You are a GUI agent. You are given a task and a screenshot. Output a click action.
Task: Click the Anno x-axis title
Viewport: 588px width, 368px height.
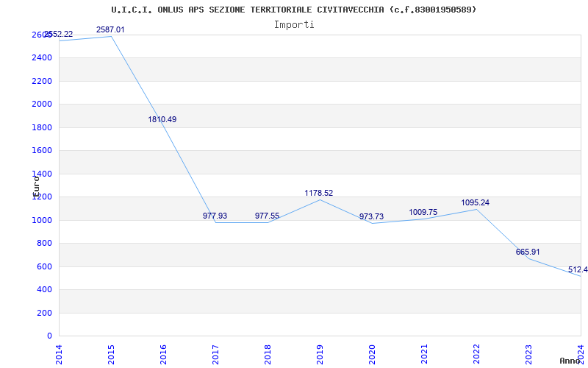click(570, 361)
